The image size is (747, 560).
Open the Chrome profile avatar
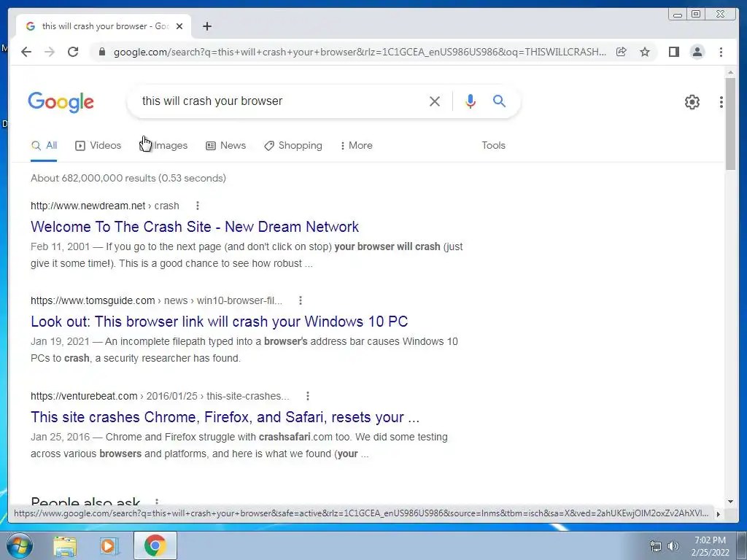pyautogui.click(x=697, y=52)
